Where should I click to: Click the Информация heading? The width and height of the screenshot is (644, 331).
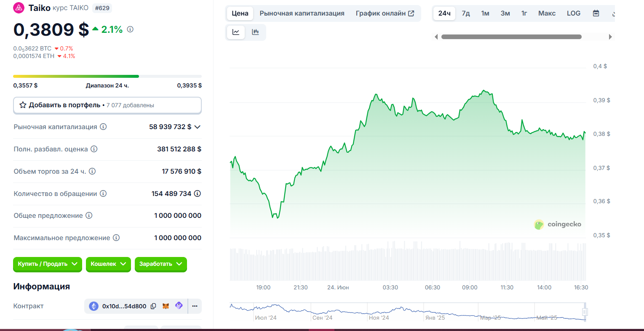42,286
